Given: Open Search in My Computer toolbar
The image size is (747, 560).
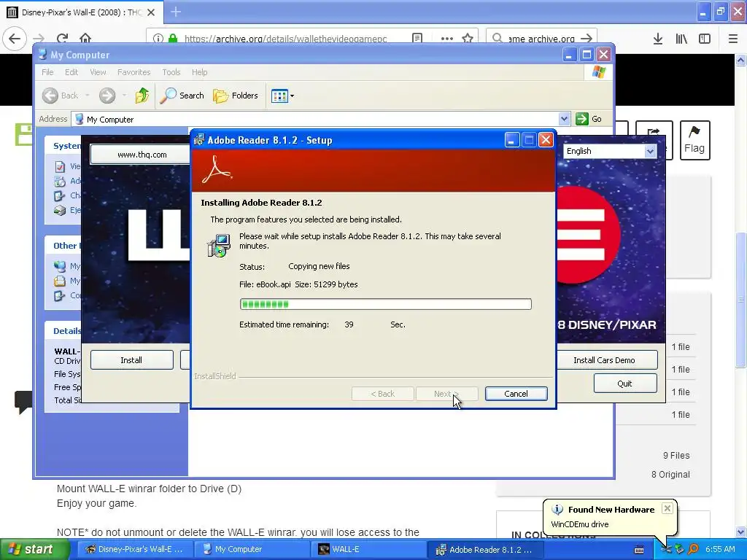Looking at the screenshot, I should 182,96.
